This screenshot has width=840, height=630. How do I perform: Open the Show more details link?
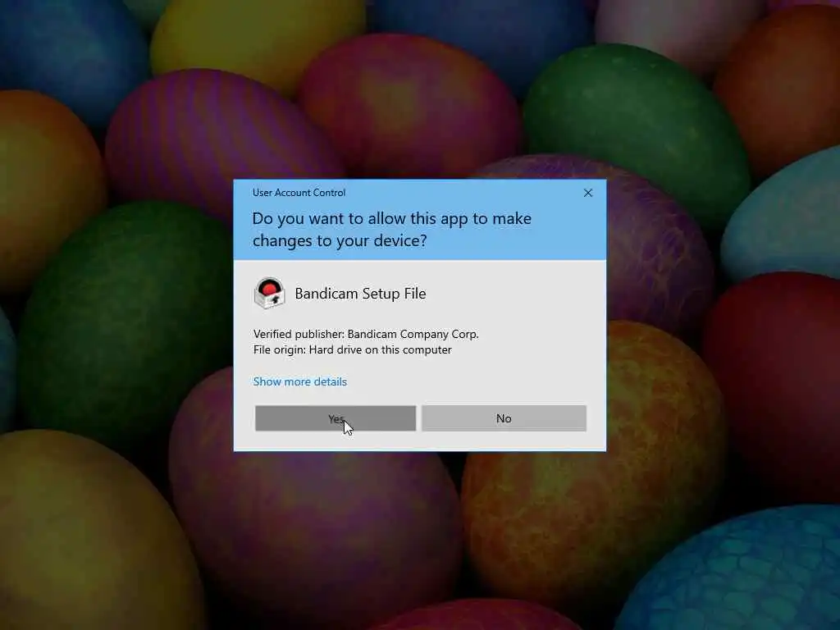[x=300, y=381]
